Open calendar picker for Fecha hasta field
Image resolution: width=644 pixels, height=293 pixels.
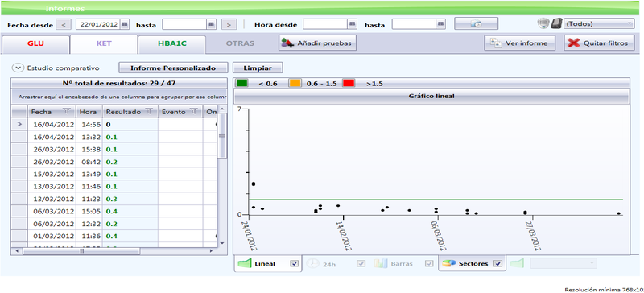[211, 24]
